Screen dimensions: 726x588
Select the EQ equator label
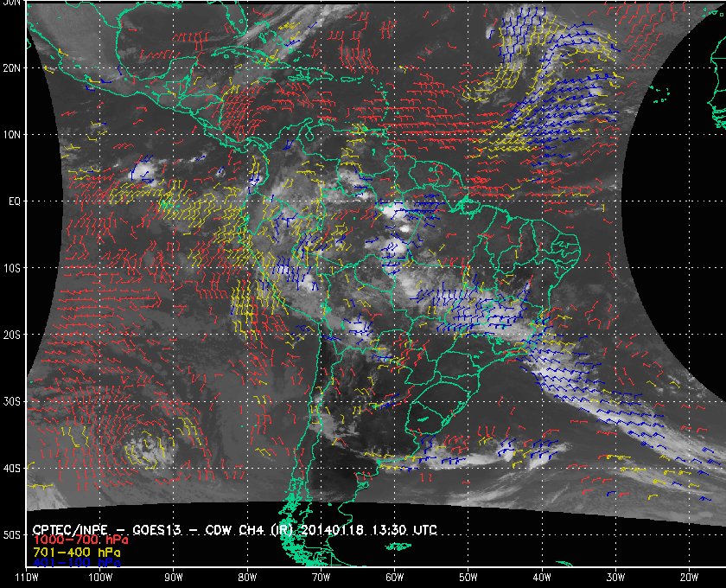point(15,201)
